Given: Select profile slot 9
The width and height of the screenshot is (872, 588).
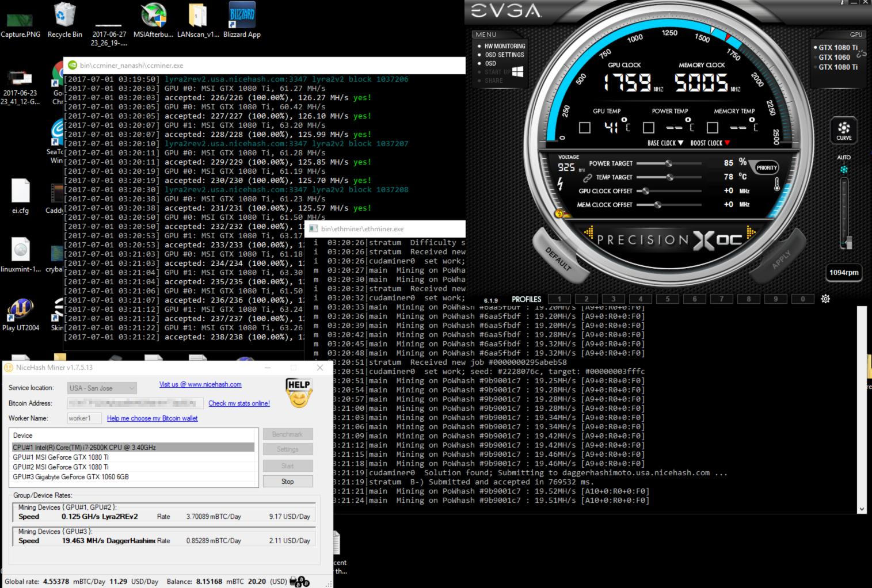Looking at the screenshot, I should pos(776,299).
